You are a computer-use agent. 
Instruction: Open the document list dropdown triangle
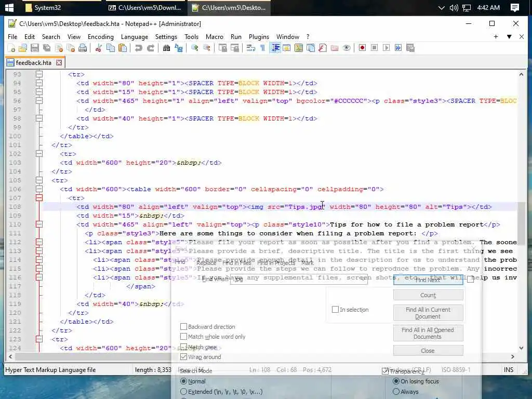[x=509, y=37]
